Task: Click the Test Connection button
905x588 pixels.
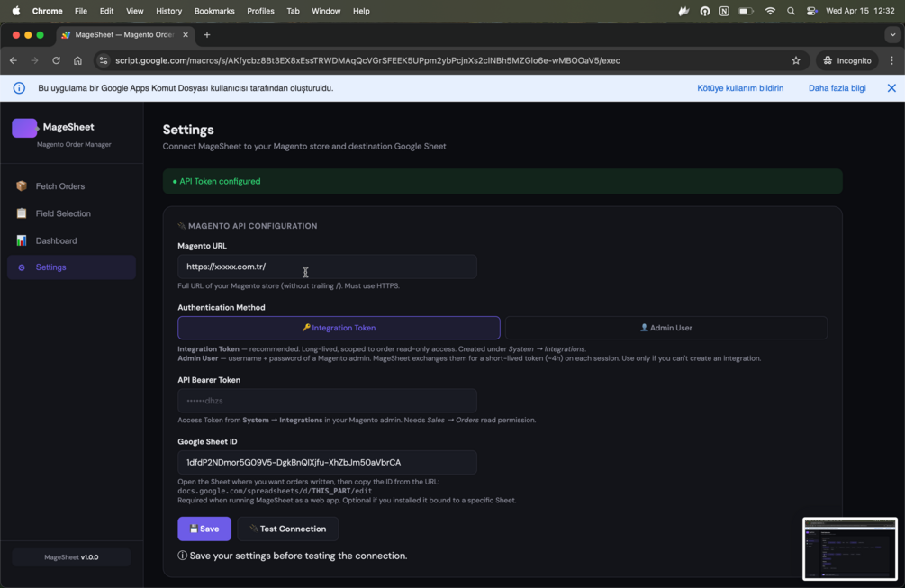Action: [x=287, y=529]
